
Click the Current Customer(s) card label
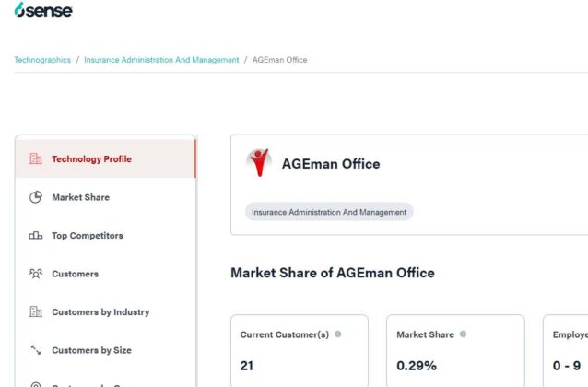pyautogui.click(x=284, y=334)
